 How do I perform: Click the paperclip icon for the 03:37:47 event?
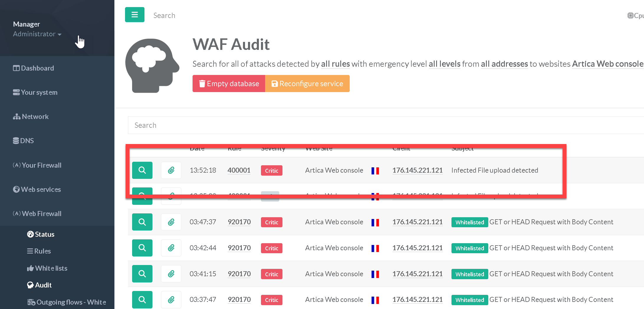[171, 300]
